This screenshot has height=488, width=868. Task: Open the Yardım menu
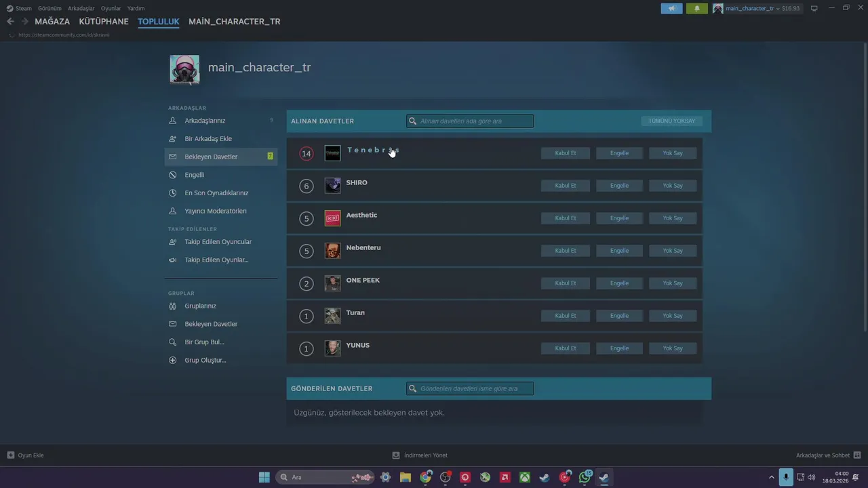[x=136, y=8]
